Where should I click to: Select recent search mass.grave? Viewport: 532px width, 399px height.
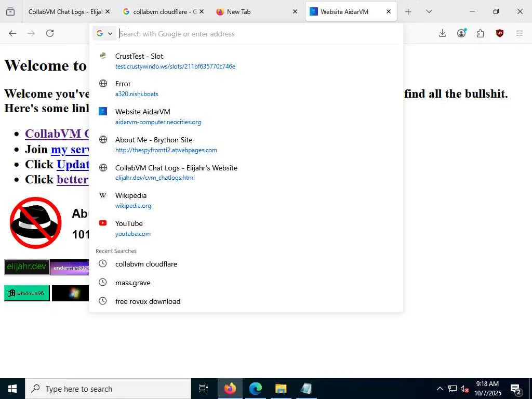pyautogui.click(x=246, y=283)
